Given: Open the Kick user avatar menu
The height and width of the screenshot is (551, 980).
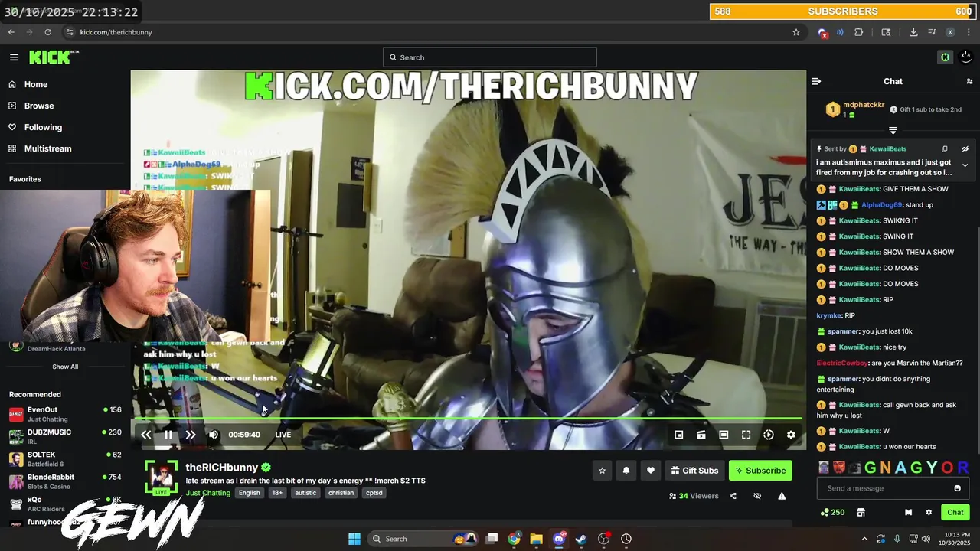Looking at the screenshot, I should coord(967,57).
